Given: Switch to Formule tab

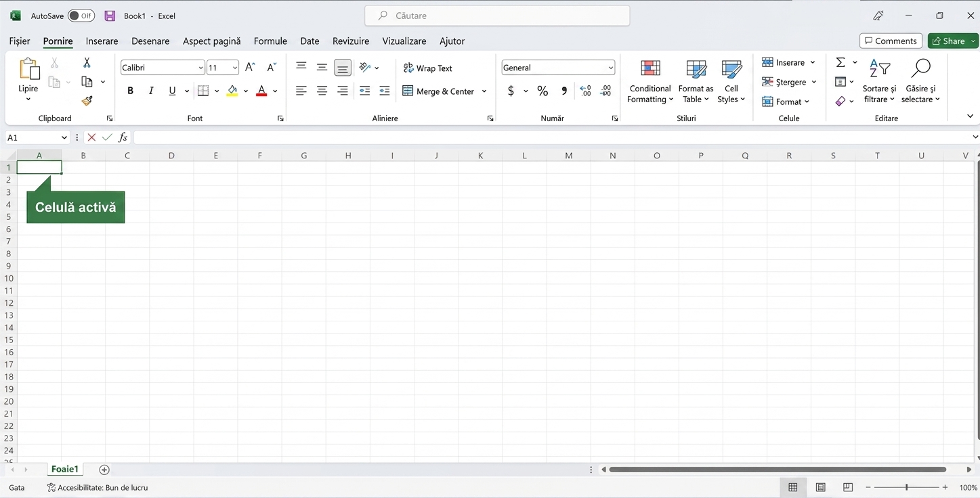Looking at the screenshot, I should (x=270, y=41).
